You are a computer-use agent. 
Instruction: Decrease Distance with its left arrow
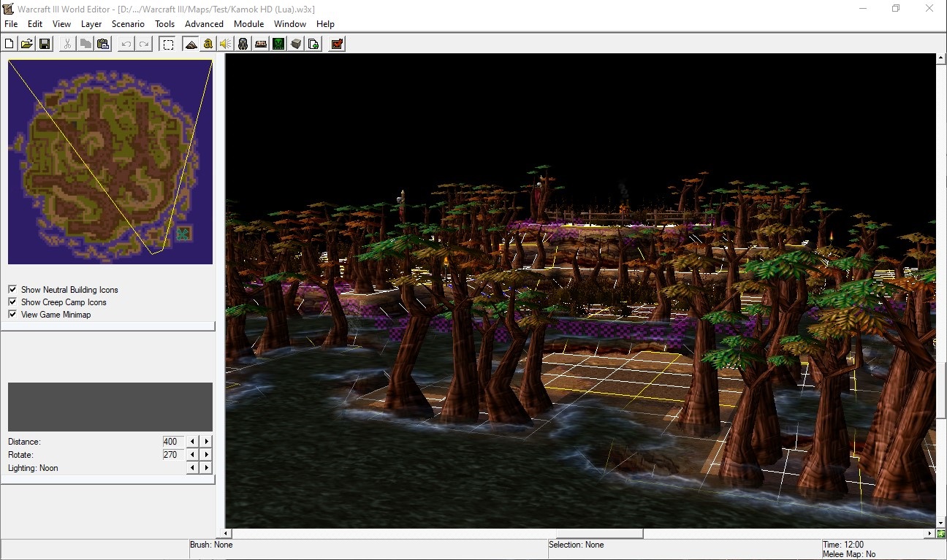(x=193, y=442)
